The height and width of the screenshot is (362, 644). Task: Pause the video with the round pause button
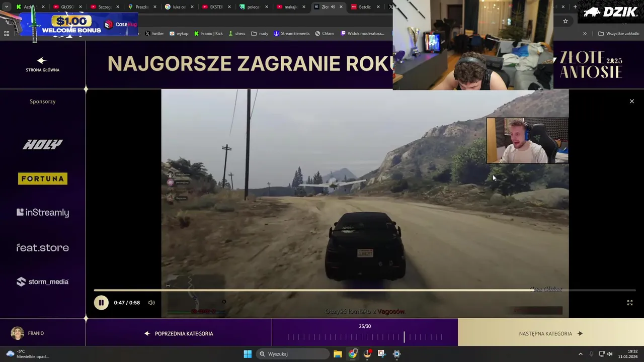click(101, 303)
